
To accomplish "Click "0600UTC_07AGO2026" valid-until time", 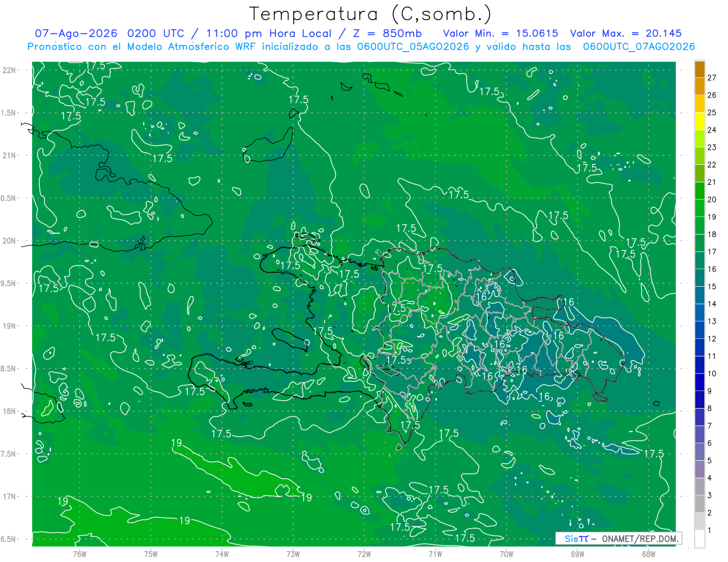I will (x=639, y=47).
